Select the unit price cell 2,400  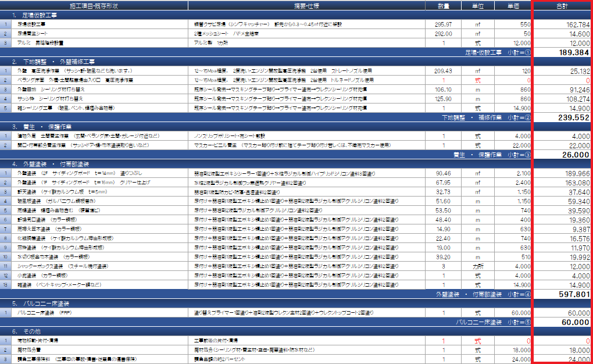pos(513,183)
